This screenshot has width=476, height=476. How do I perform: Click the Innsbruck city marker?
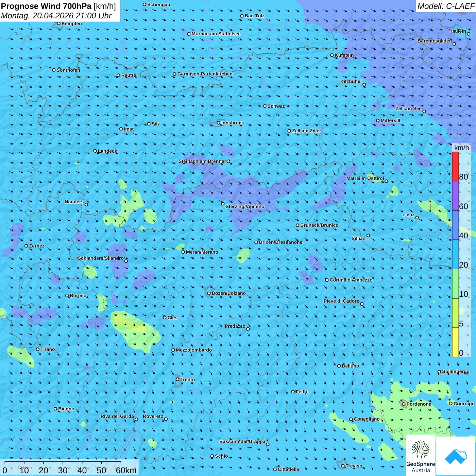[219, 123]
